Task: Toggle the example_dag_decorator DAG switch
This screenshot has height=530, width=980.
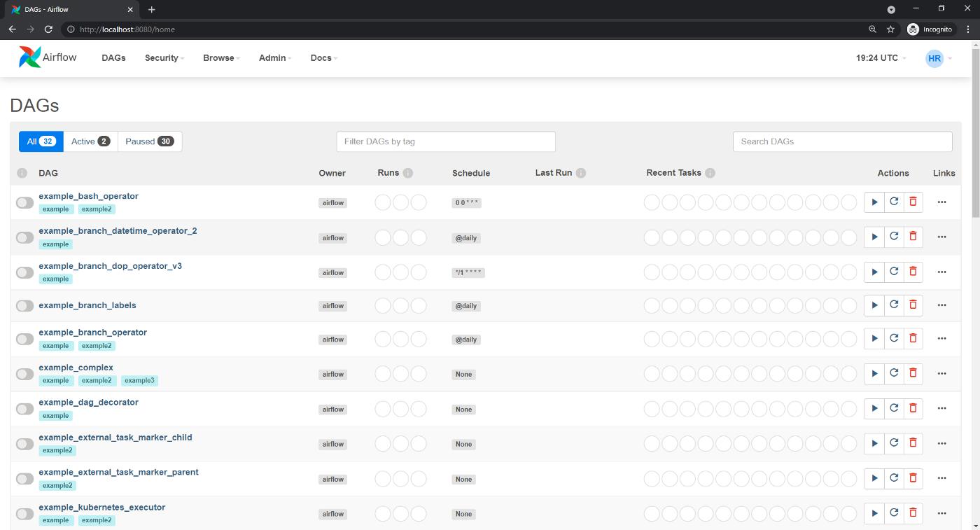Action: click(x=24, y=409)
